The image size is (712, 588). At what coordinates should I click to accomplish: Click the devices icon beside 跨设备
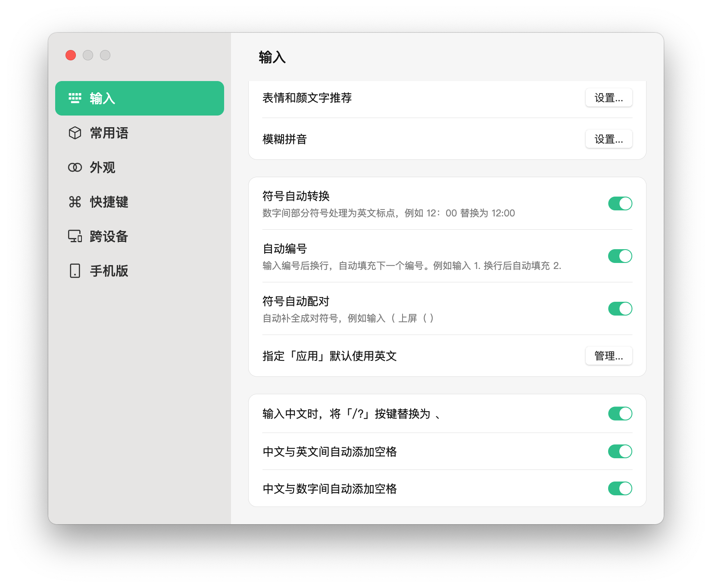[x=75, y=236]
